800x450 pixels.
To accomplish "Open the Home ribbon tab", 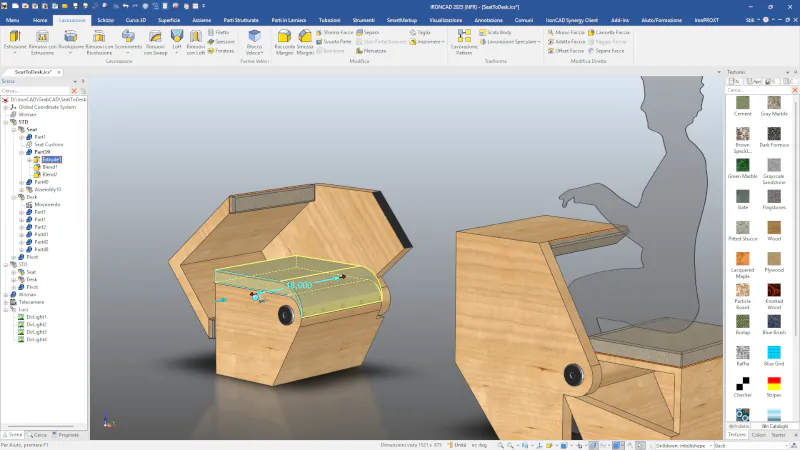I will 40,20.
